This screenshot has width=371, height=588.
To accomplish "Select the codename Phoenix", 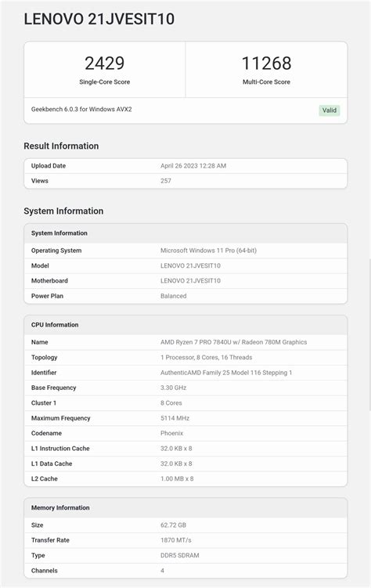I will 171,433.
